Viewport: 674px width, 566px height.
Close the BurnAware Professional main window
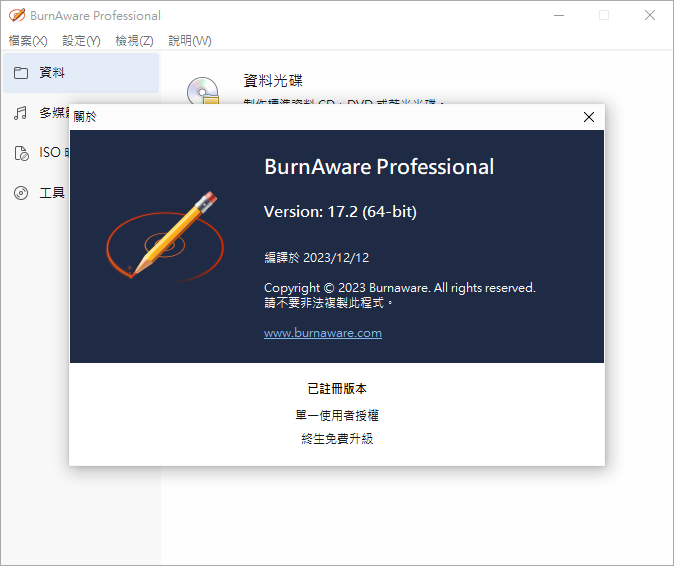[x=649, y=15]
